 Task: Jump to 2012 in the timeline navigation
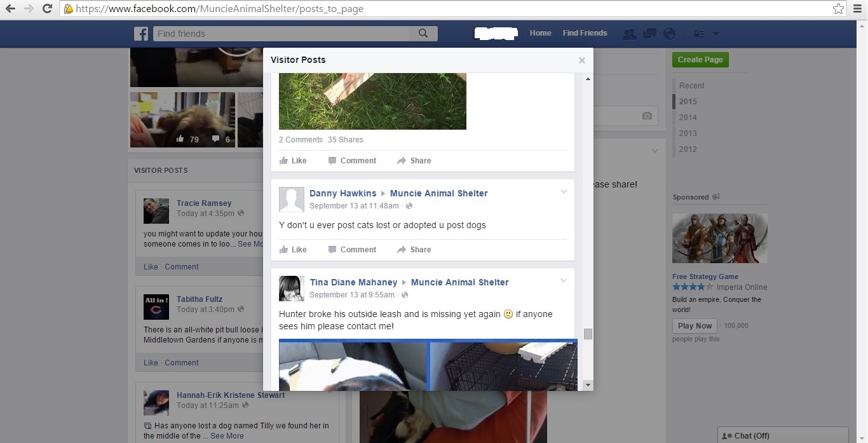point(688,149)
